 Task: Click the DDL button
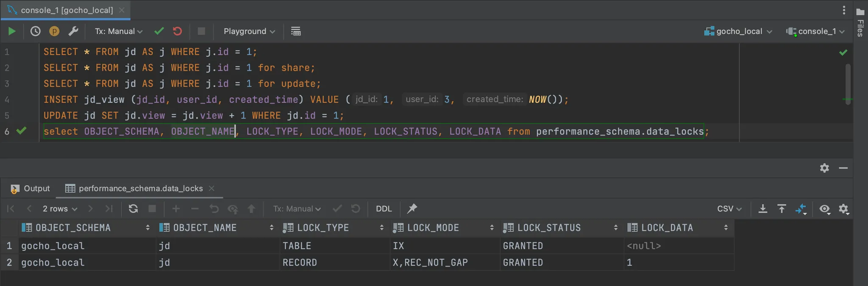pos(384,208)
